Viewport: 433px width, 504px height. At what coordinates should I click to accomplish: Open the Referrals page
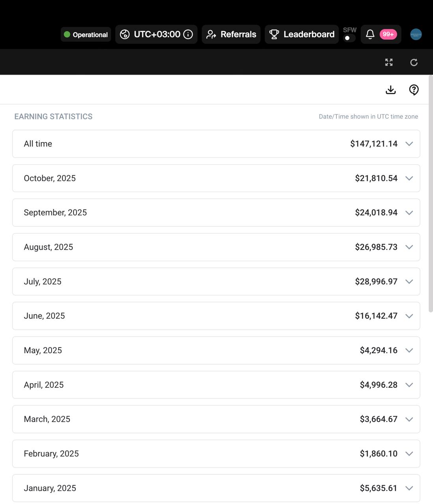(x=231, y=34)
